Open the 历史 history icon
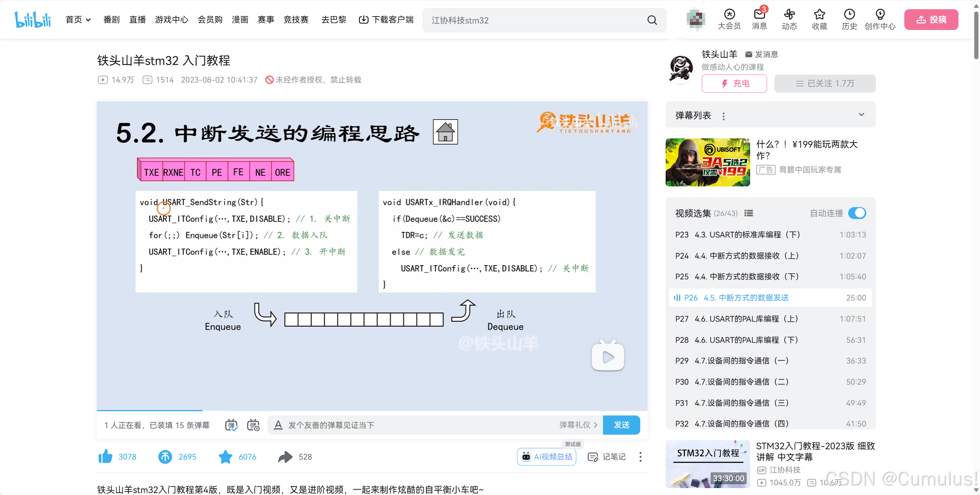 click(x=849, y=19)
